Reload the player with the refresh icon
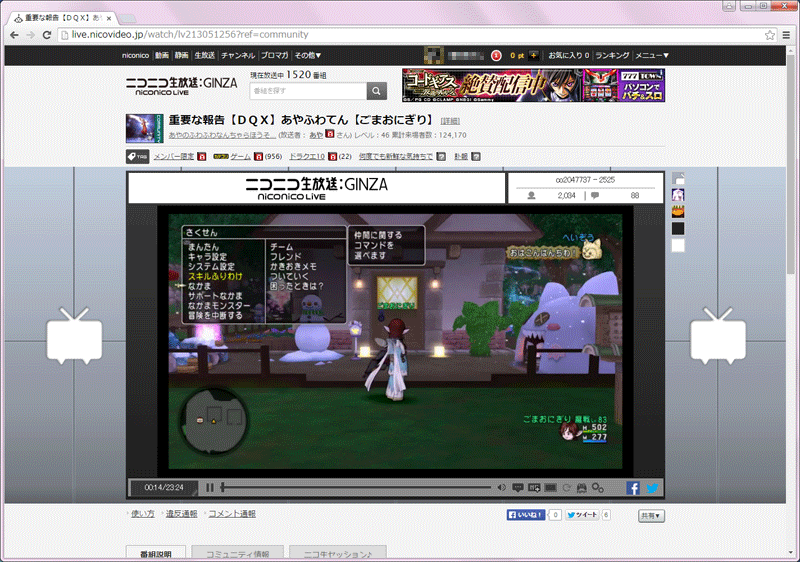Screen dimensions: 800x562 pyautogui.click(x=566, y=488)
